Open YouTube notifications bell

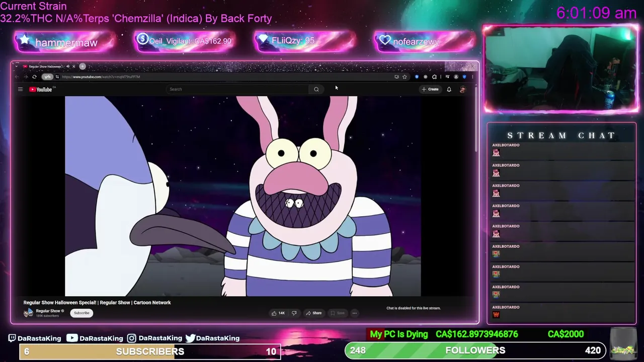pos(449,89)
